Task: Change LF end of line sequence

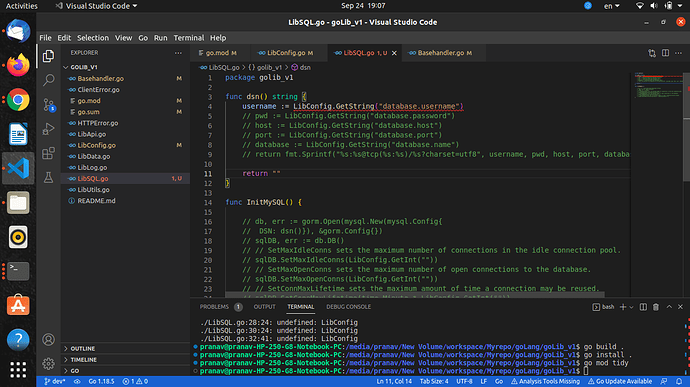Action: click(484, 381)
